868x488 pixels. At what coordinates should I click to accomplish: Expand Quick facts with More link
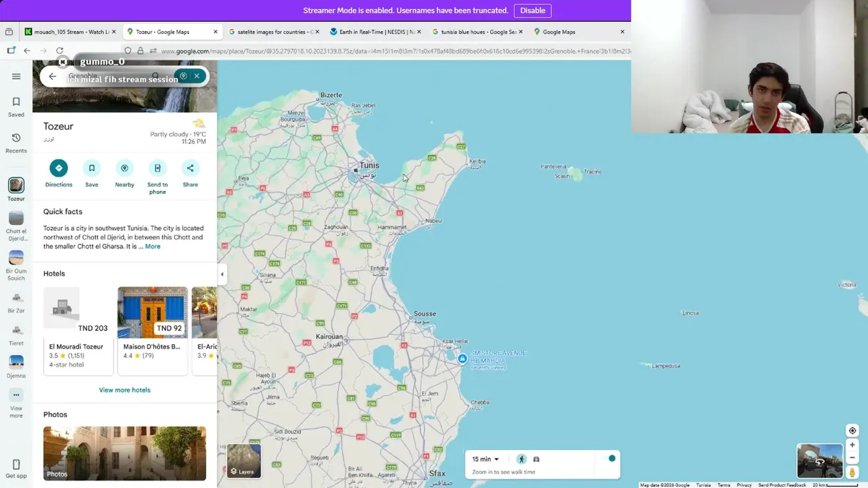point(153,247)
